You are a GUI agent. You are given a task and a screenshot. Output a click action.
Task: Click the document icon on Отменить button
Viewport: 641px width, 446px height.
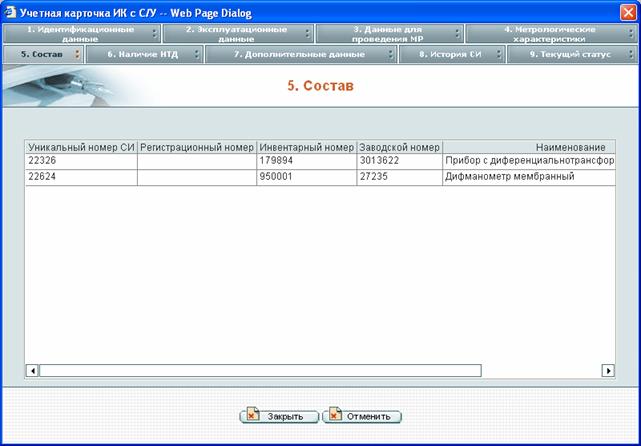click(336, 414)
